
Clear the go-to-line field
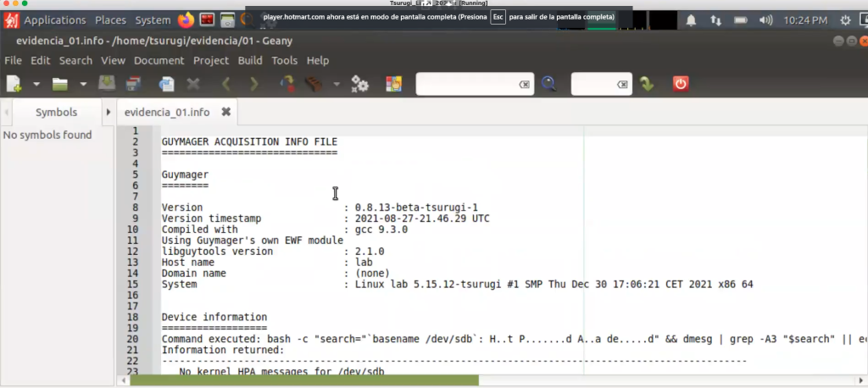tap(622, 85)
